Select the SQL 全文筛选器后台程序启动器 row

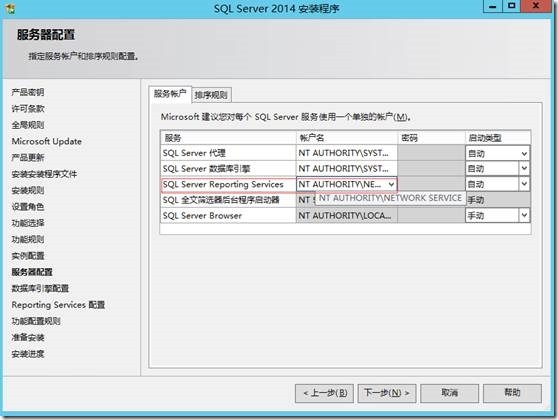(228, 200)
